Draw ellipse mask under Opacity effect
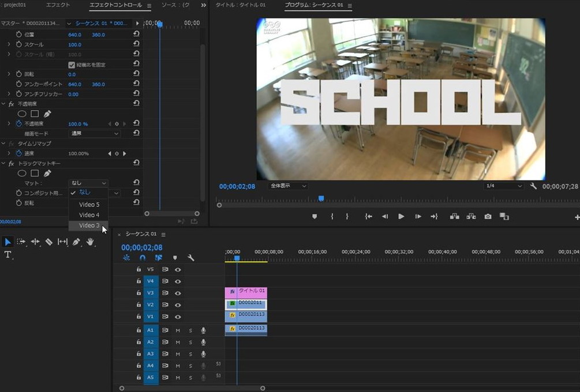The width and height of the screenshot is (580, 392). coord(22,114)
